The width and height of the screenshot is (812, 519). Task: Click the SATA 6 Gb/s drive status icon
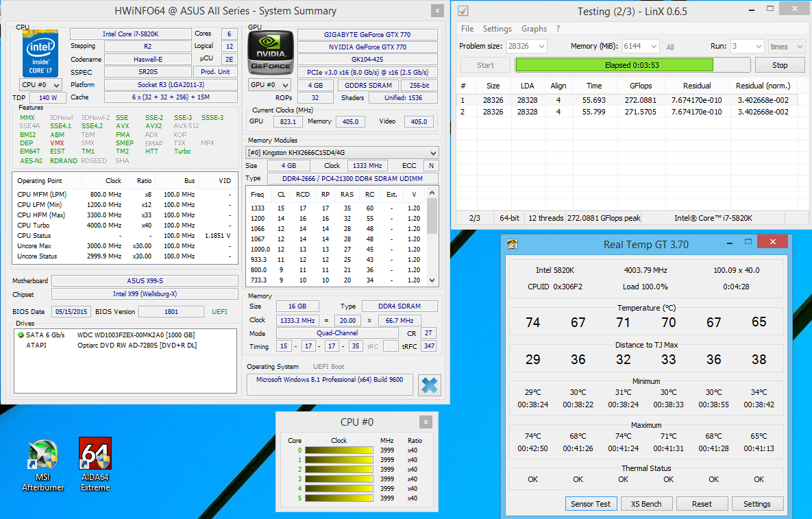[x=21, y=335]
